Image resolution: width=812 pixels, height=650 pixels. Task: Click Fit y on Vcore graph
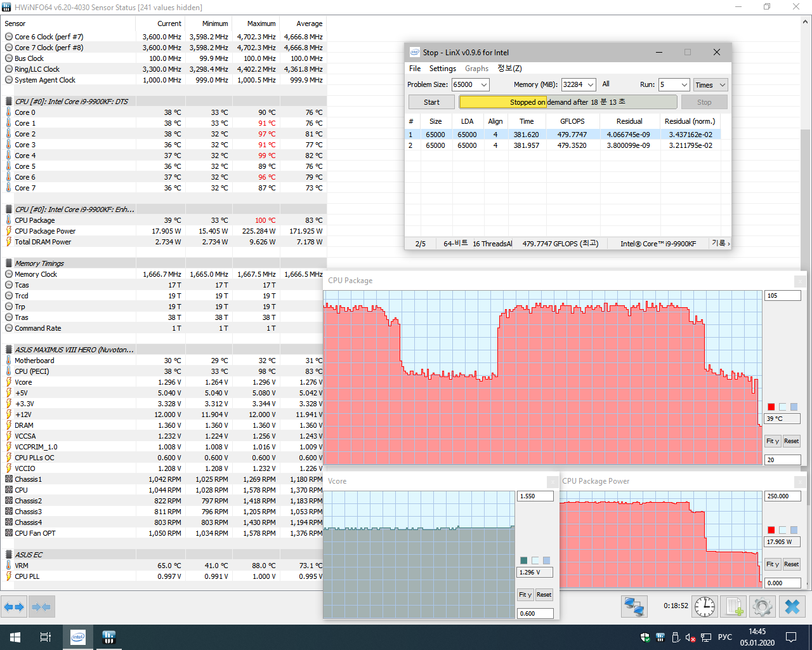(x=525, y=595)
